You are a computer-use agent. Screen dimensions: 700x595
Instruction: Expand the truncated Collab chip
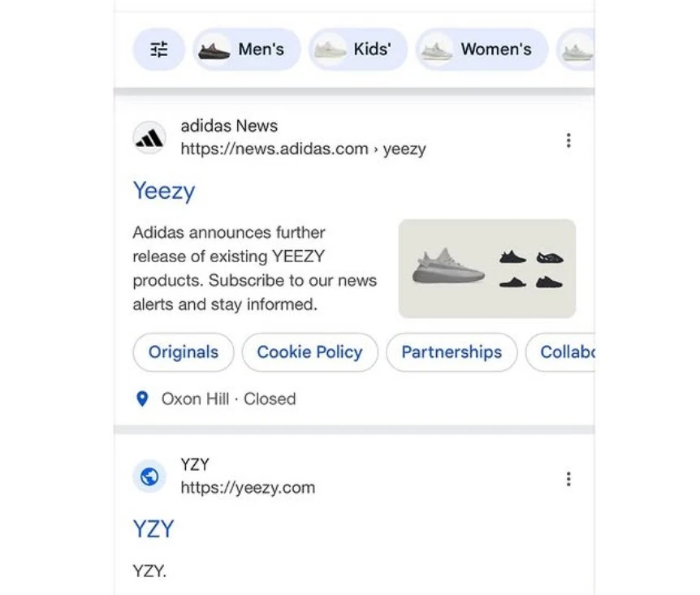pyautogui.click(x=568, y=352)
